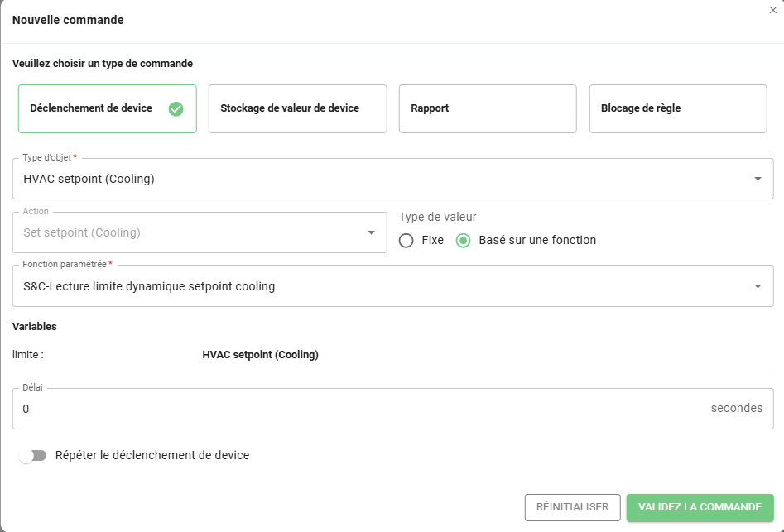The height and width of the screenshot is (532, 784).
Task: Click the green checkmark on Déclenchement de device
Action: tap(176, 108)
